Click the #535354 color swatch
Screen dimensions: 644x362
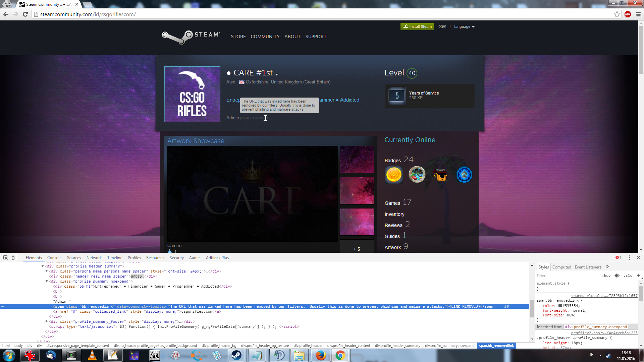point(560,306)
